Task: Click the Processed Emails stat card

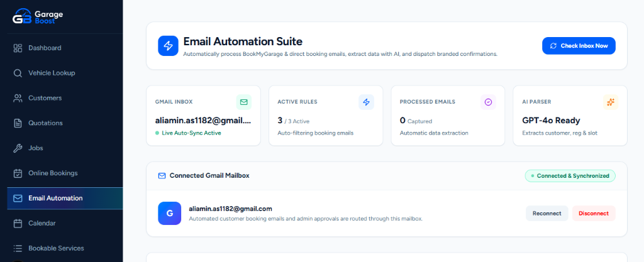Action: click(x=448, y=116)
